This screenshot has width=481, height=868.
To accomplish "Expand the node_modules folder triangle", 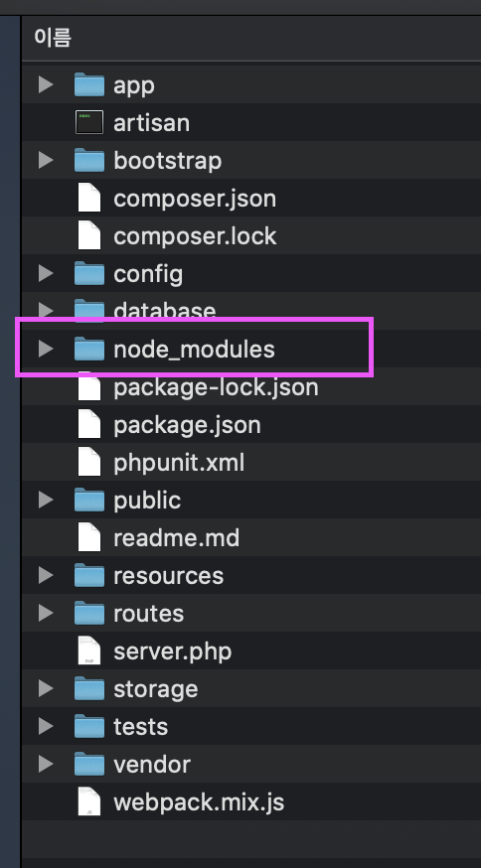I will click(46, 349).
